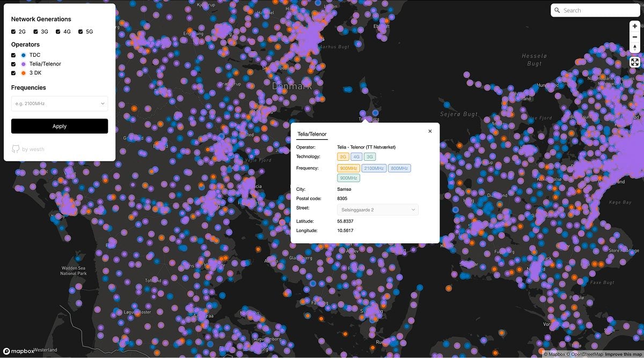Image resolution: width=644 pixels, height=358 pixels.
Task: Click the Telia/Telenor purple legend dot
Action: [24, 64]
